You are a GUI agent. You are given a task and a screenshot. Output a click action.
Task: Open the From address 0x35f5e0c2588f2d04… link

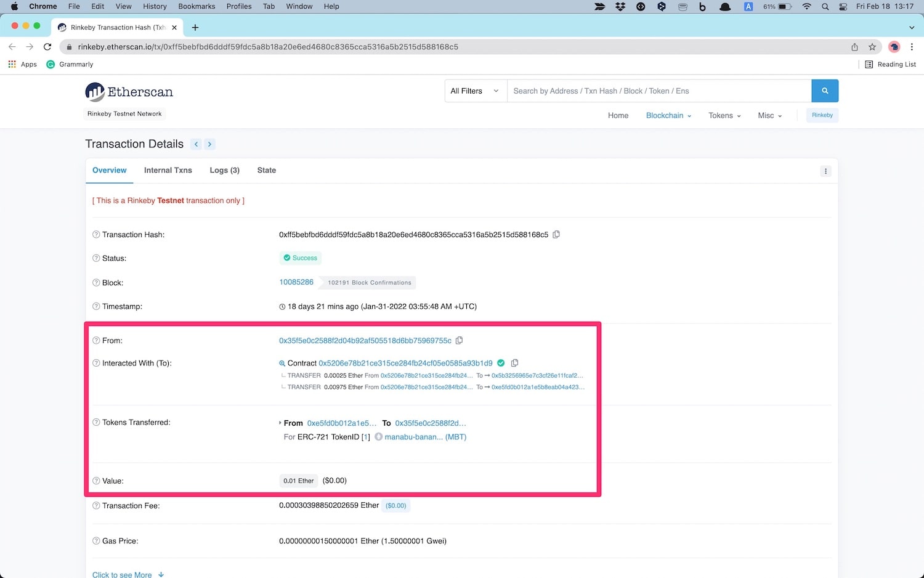[x=365, y=340]
